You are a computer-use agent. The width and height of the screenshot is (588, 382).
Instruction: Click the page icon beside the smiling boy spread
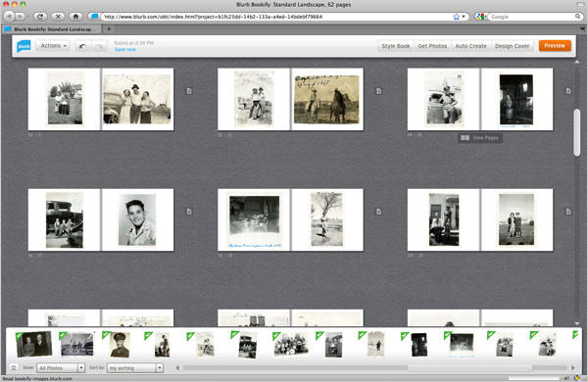[x=189, y=212]
